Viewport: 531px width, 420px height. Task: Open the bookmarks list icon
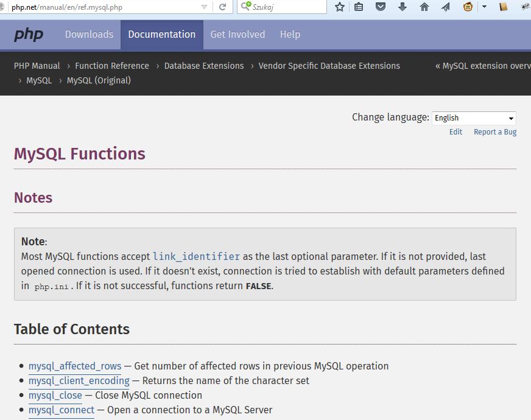coord(359,7)
